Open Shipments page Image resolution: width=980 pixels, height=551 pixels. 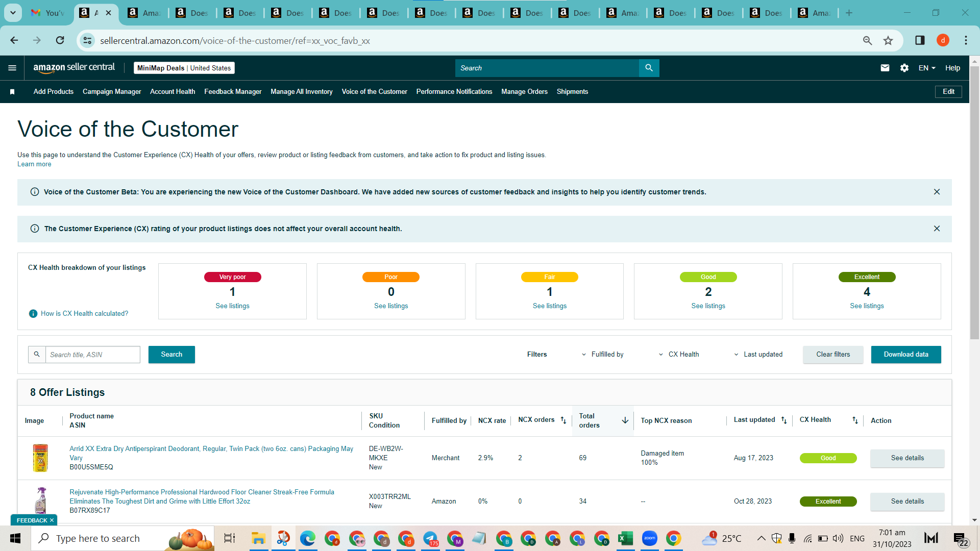572,92
